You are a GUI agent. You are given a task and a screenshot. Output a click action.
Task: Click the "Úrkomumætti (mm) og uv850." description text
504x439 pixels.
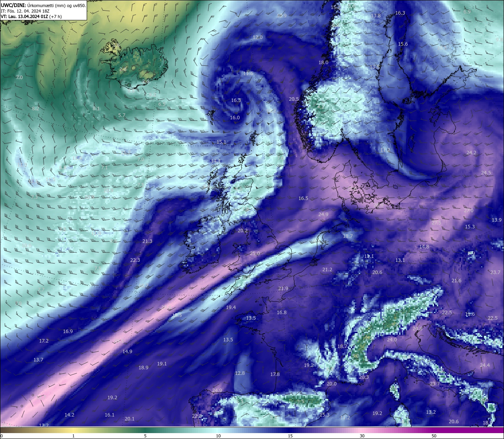click(x=57, y=5)
